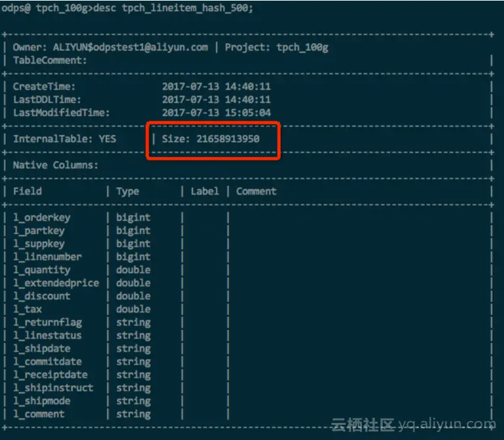The width and height of the screenshot is (504, 440).
Task: Click the 'Native Columns:' heading
Action: pos(56,165)
